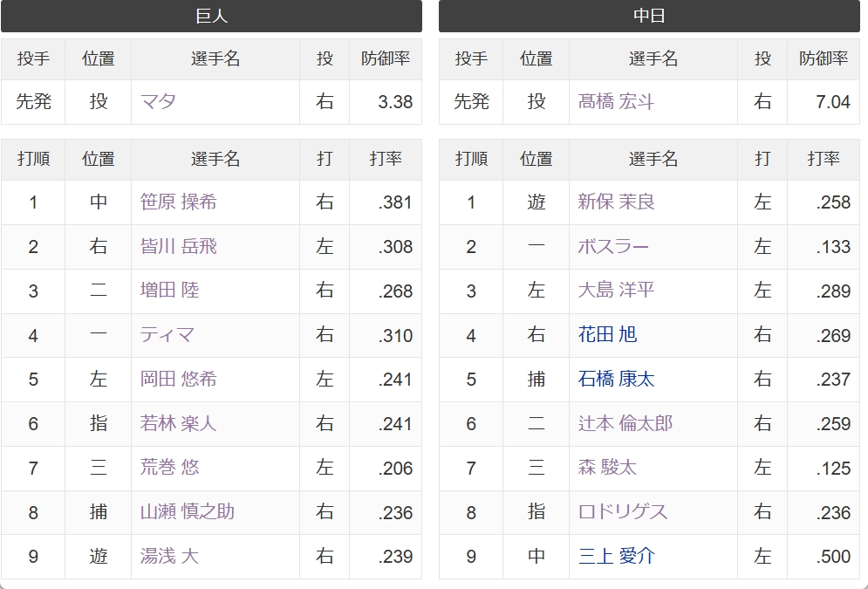Open 辻本 倫太郎 player link
Screen dimensions: 868x589
click(625, 423)
